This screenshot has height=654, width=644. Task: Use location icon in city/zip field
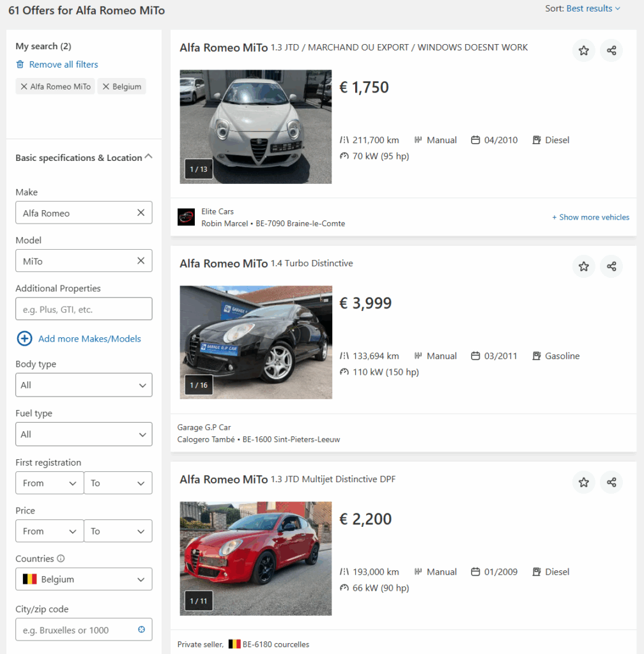[141, 630]
